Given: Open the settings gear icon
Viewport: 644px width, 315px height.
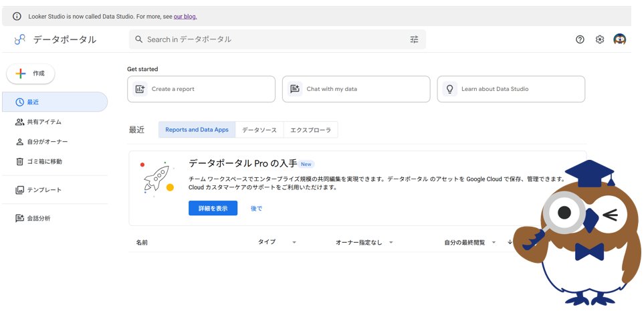Looking at the screenshot, I should point(600,39).
